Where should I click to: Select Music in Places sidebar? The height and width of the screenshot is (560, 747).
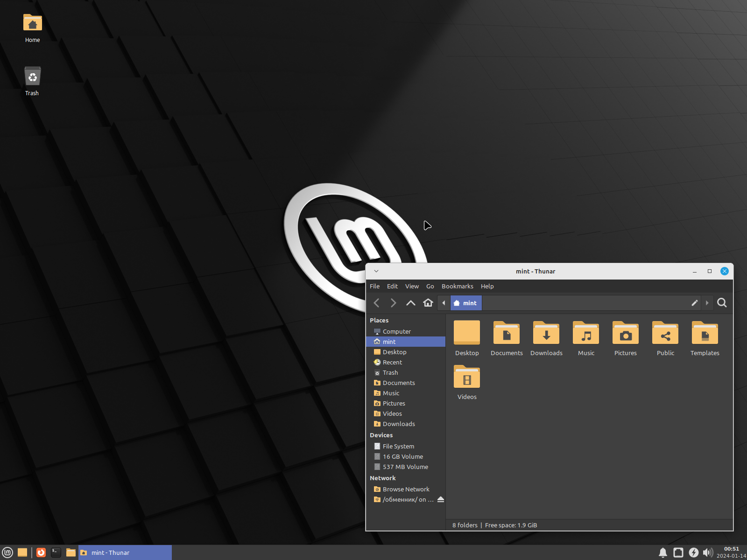[406, 393]
